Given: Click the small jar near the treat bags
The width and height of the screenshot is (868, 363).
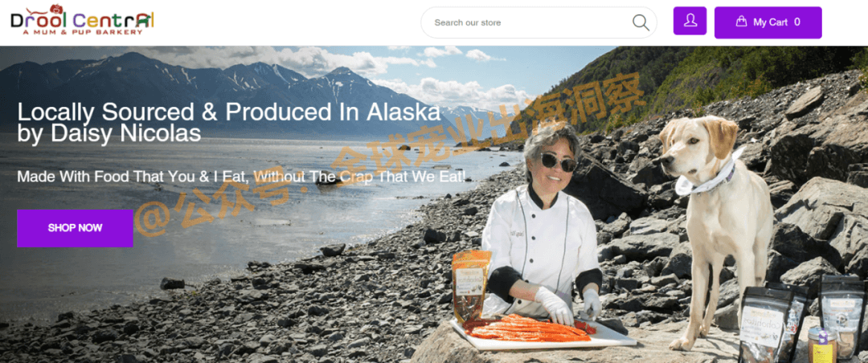Looking at the screenshot, I should [822, 345].
